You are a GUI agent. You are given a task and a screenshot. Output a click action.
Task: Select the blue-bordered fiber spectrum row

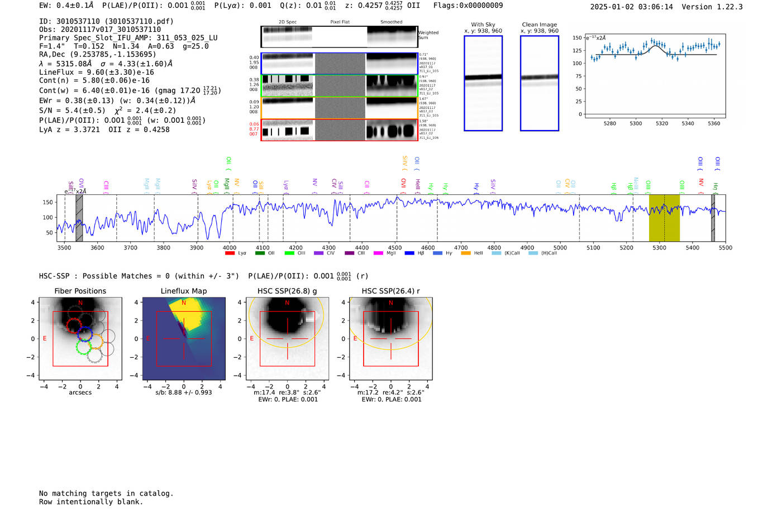(x=339, y=64)
